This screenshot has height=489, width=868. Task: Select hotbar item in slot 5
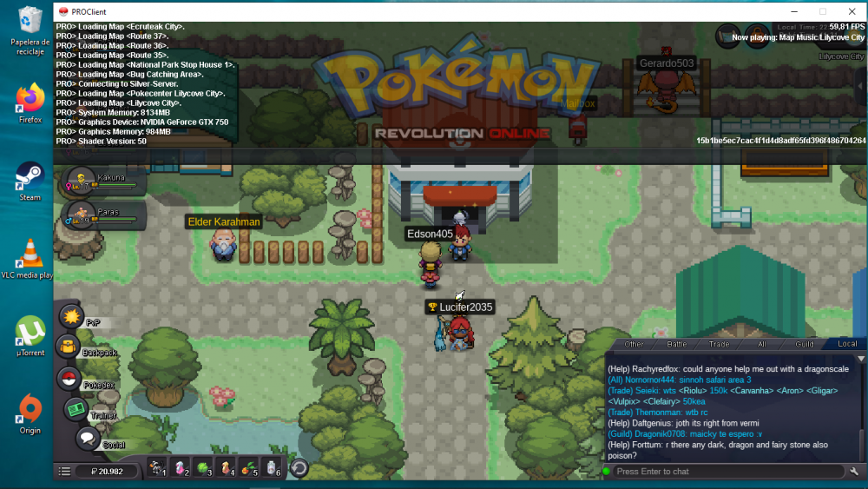(x=249, y=469)
